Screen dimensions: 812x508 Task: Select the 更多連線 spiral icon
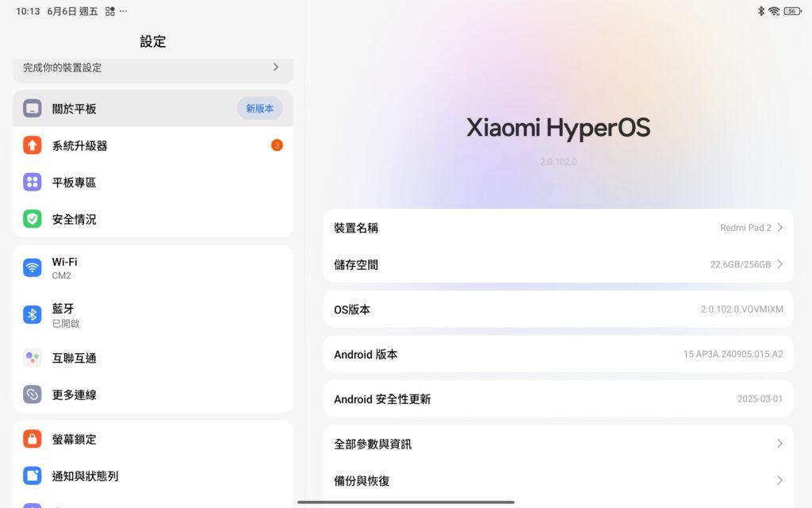click(32, 394)
